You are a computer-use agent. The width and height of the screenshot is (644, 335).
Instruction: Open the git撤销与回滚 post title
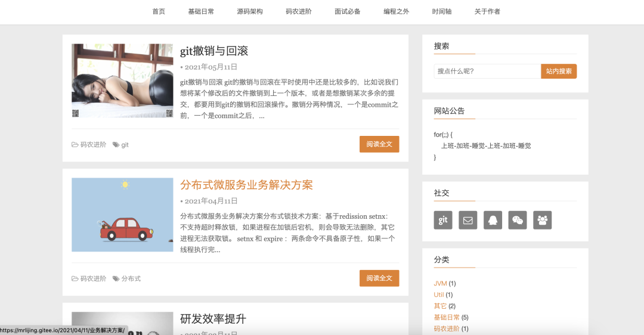coord(214,51)
